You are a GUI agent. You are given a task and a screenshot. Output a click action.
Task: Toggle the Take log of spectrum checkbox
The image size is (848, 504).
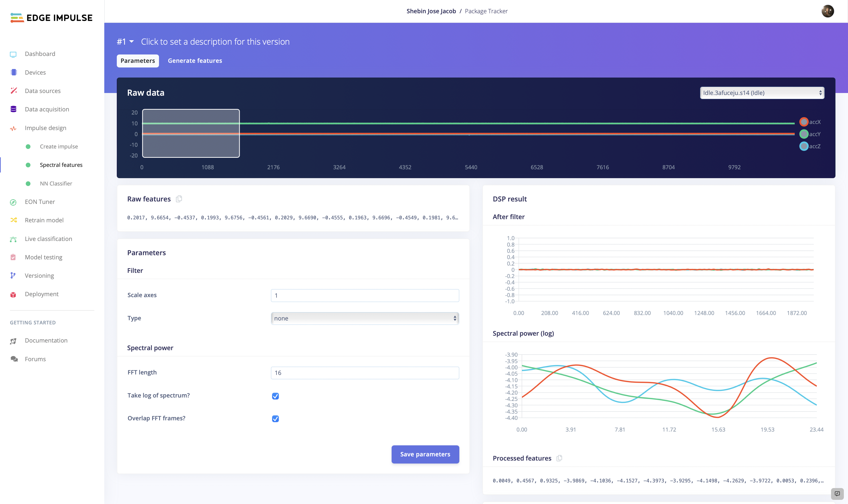275,395
